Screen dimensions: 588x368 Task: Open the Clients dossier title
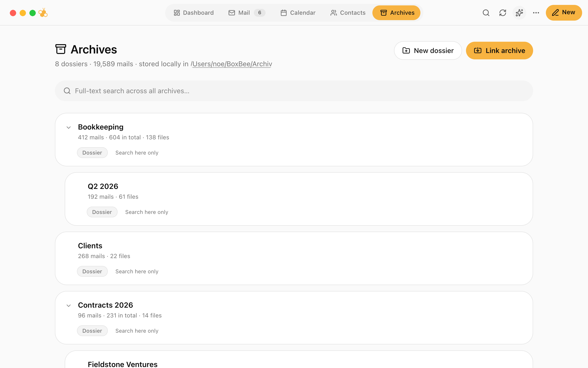pos(90,246)
